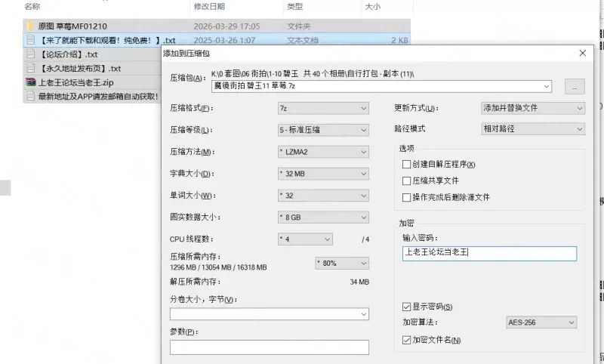Click the 名称 column header
Screen dimensions: 604x364
[x=32, y=6]
